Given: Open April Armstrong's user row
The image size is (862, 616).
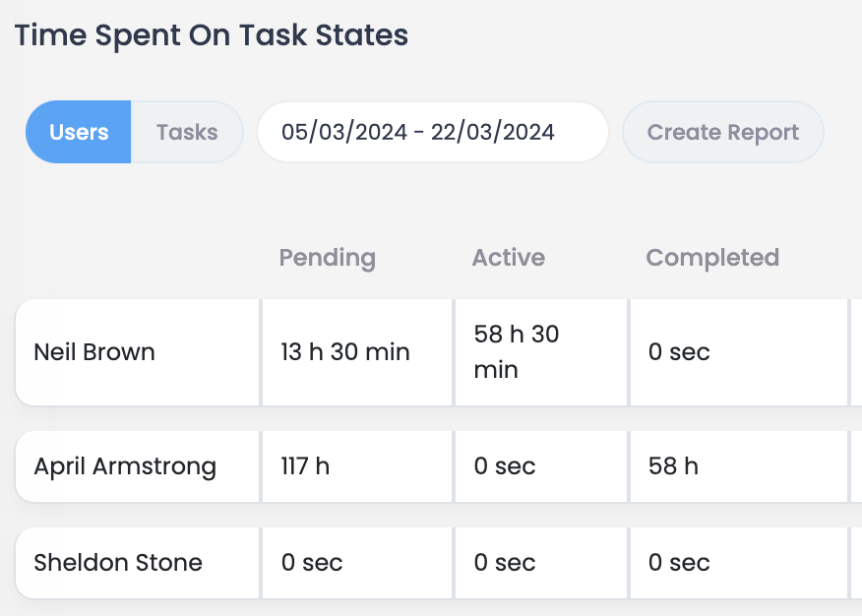Looking at the screenshot, I should pos(125,465).
